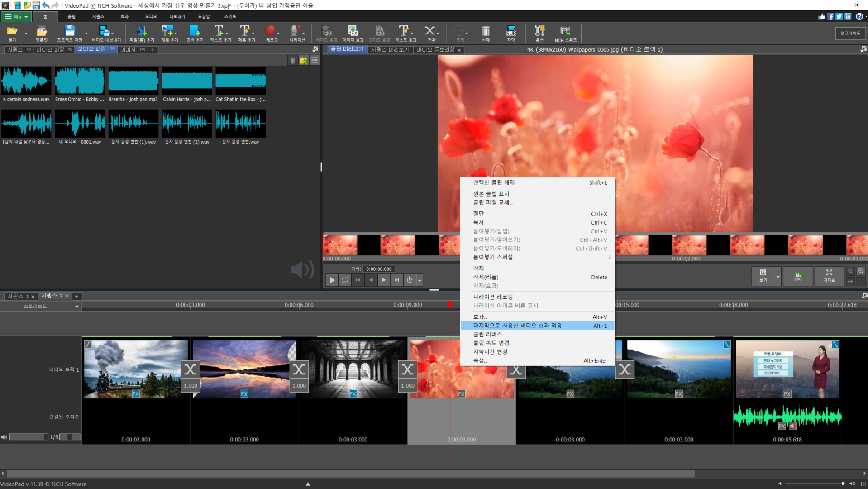Expand the View (보기) dropdown arrow
The height and width of the screenshot is (489, 868).
pyautogui.click(x=778, y=276)
